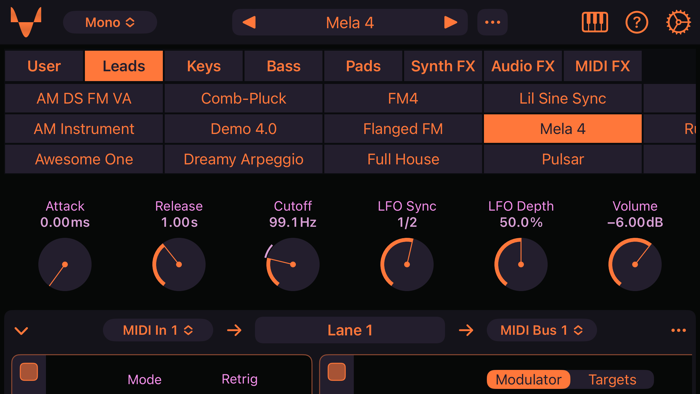Load the Lil Sine Sync preset
The image size is (700, 394).
[562, 98]
